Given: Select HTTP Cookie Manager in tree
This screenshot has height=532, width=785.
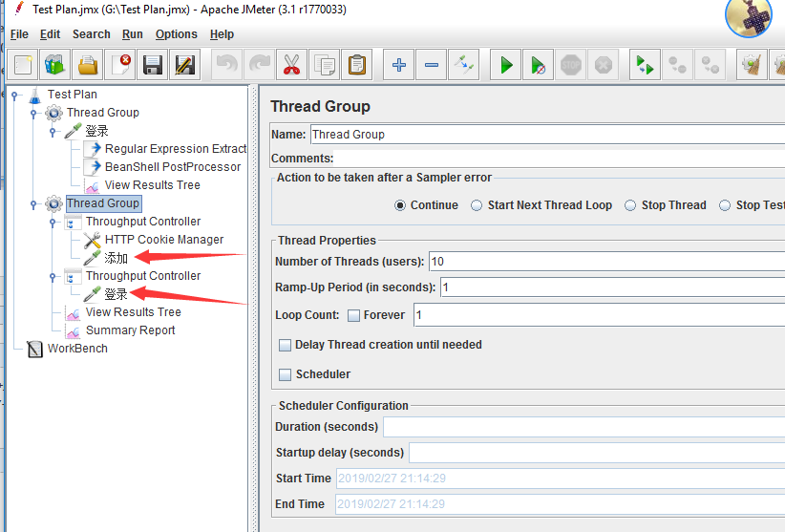Looking at the screenshot, I should 163,240.
